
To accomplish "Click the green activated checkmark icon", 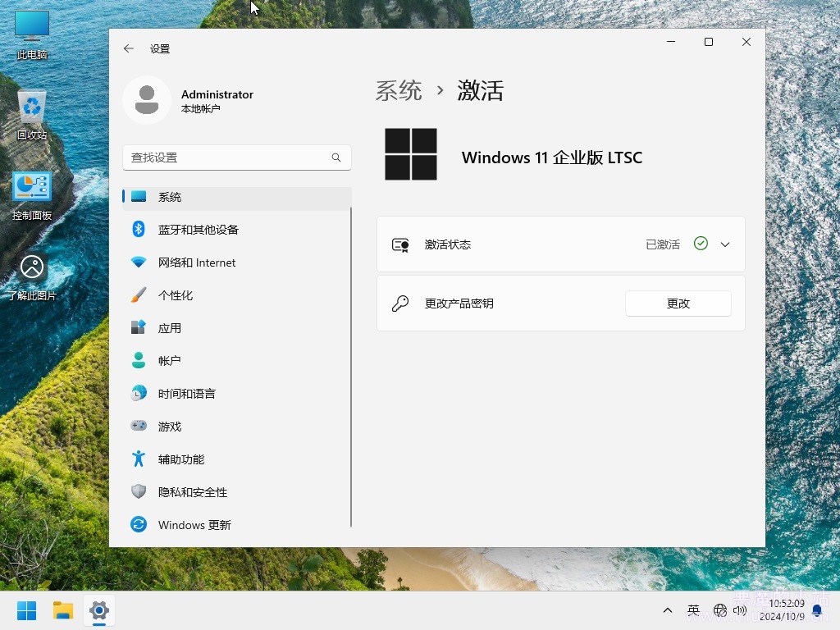I will 701,244.
